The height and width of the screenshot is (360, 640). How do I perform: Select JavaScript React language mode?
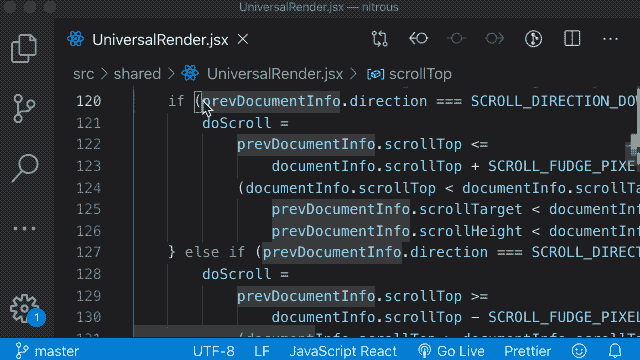343,351
